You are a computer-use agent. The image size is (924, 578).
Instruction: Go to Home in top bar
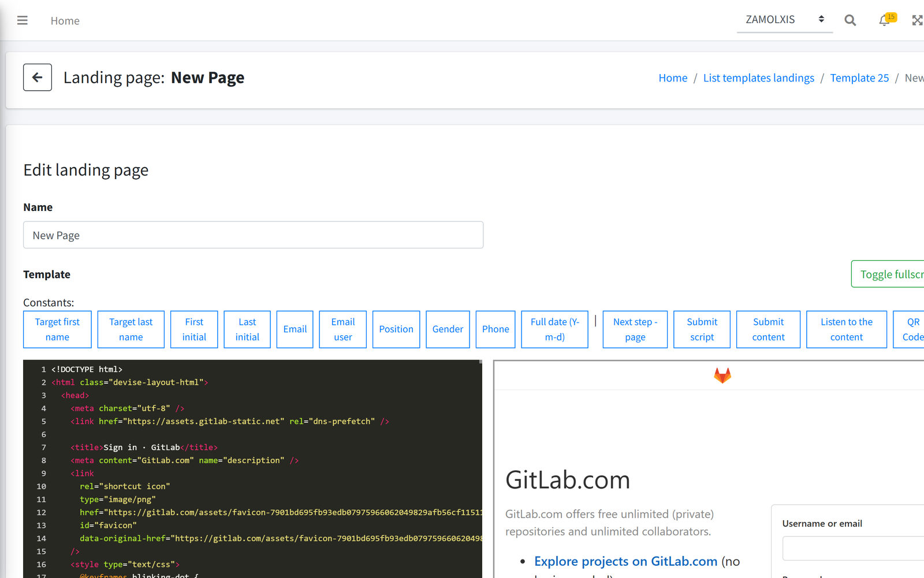click(65, 21)
